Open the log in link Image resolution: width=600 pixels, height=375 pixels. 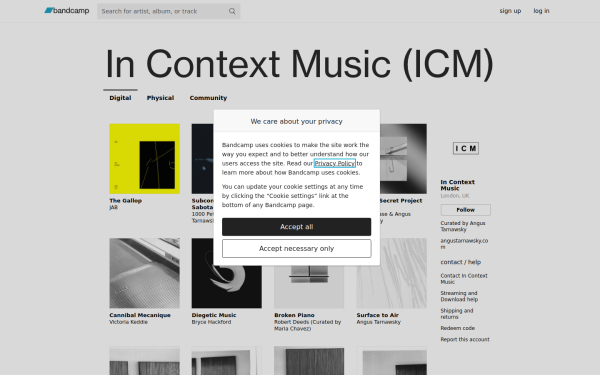[541, 11]
